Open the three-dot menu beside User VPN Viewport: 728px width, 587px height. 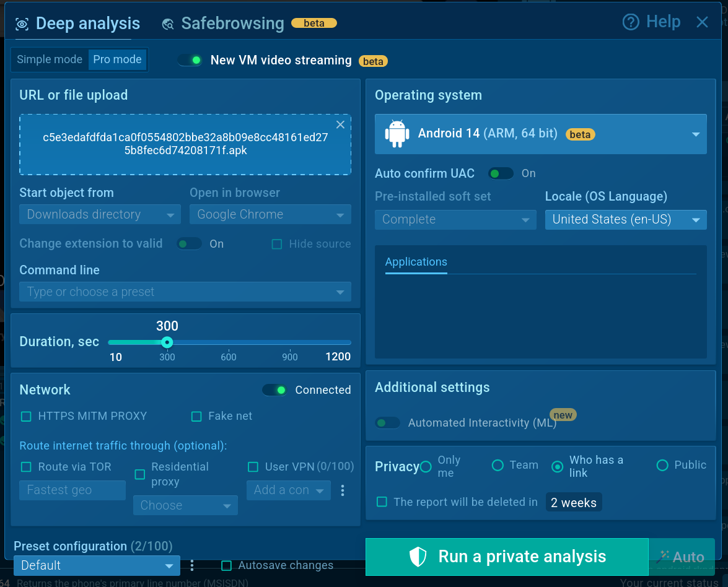(343, 490)
